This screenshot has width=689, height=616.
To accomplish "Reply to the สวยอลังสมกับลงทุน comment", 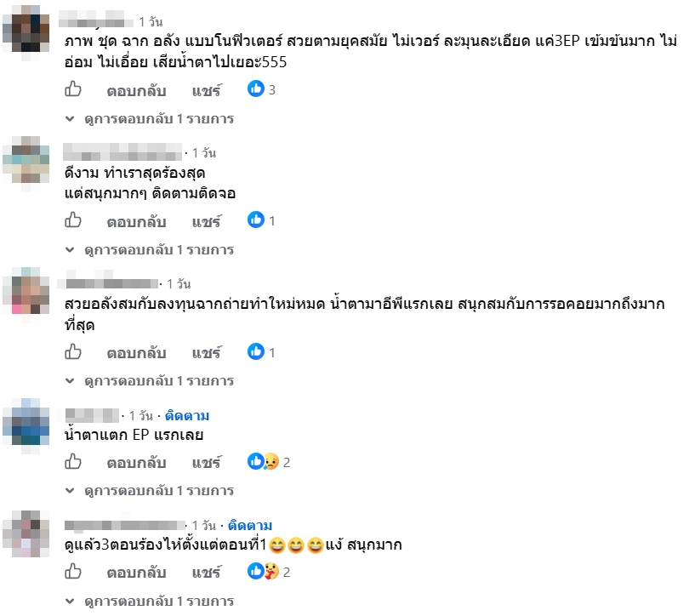I will [x=136, y=353].
